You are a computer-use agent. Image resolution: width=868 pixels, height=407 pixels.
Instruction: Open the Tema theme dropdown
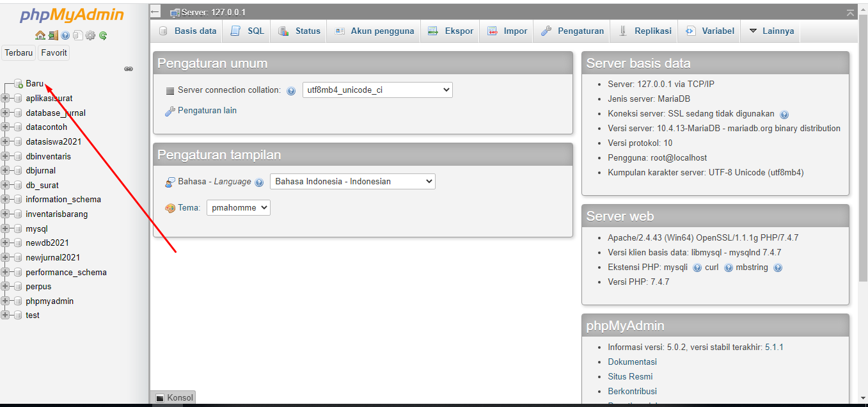239,207
